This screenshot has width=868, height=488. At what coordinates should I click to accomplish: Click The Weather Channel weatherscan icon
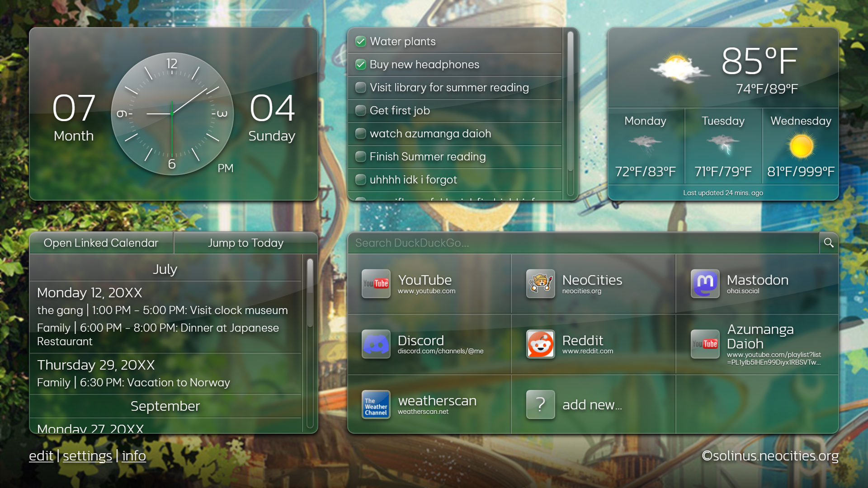click(x=376, y=404)
